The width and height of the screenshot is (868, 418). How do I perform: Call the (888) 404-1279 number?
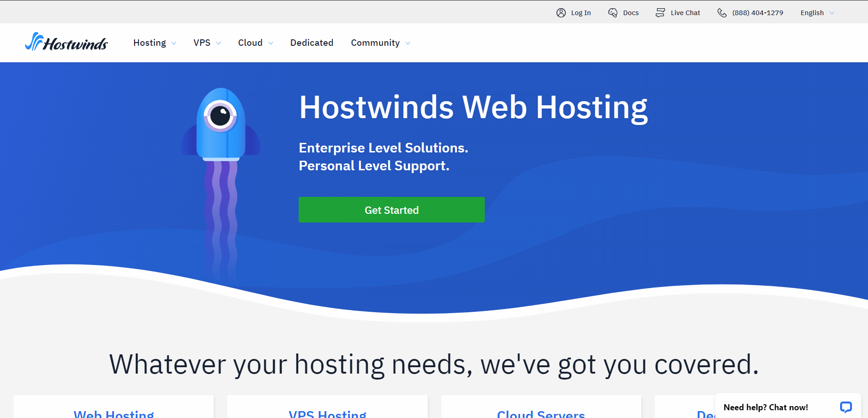point(757,13)
